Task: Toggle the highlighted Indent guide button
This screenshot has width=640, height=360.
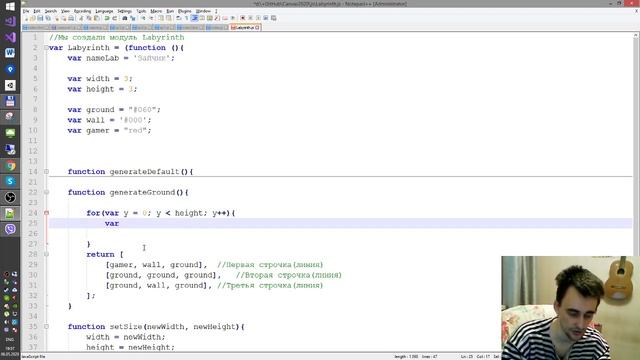Action: click(x=194, y=18)
